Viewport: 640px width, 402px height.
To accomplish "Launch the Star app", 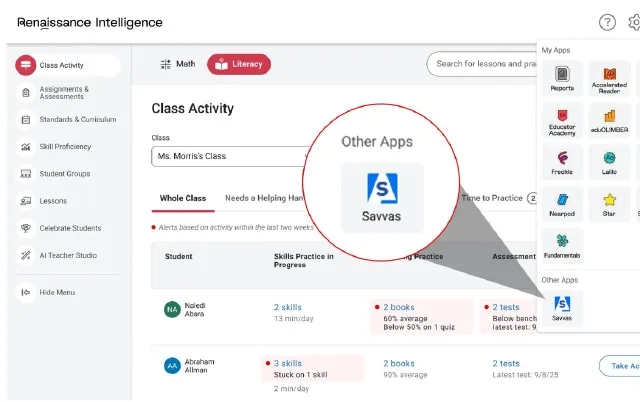I will click(x=609, y=204).
